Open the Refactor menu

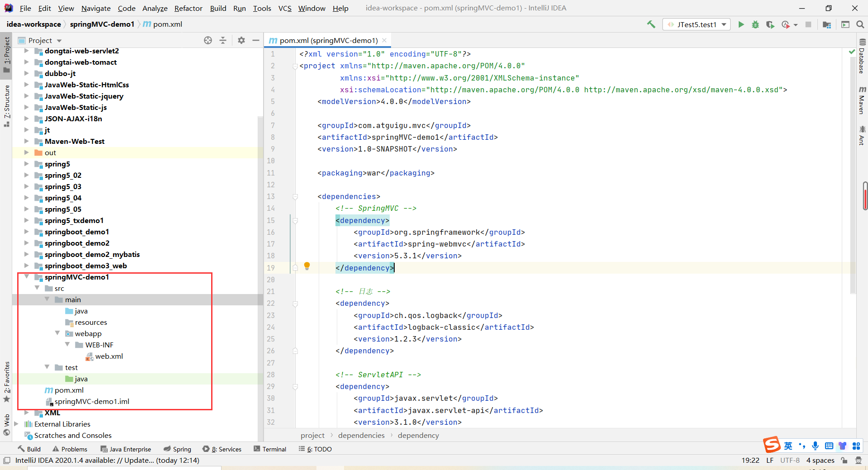(189, 8)
